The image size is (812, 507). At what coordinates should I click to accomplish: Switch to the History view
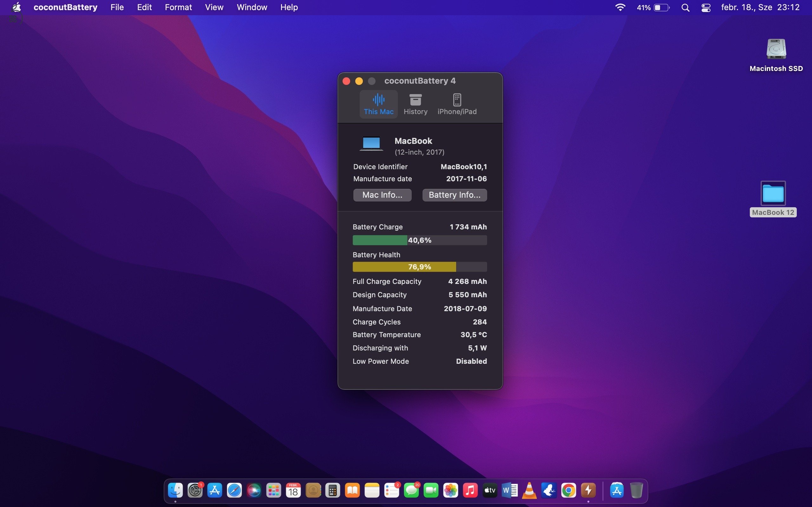[416, 104]
